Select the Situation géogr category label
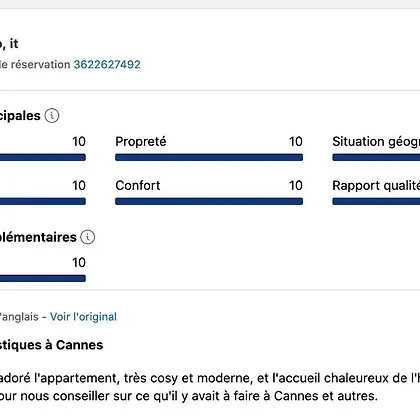420x420 pixels. [376, 142]
